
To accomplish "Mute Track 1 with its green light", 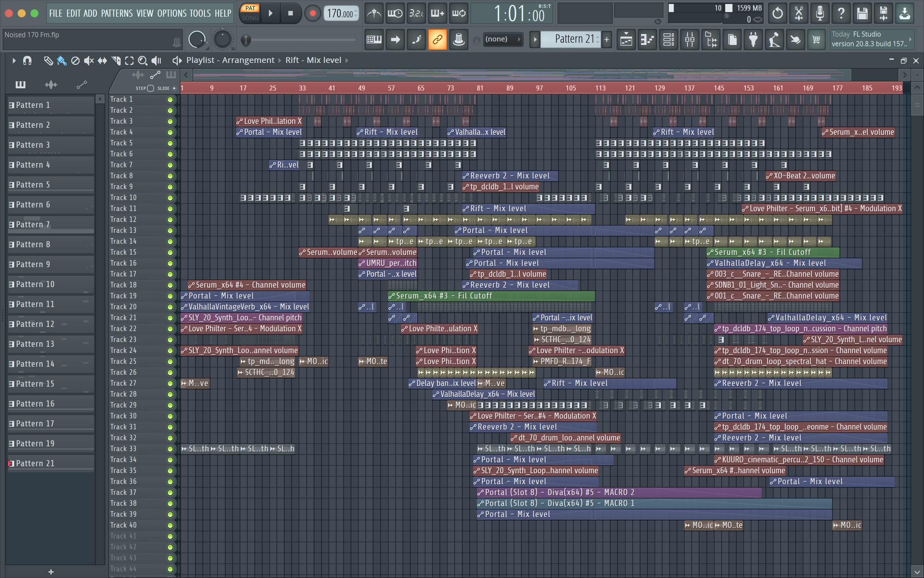I will (x=170, y=100).
